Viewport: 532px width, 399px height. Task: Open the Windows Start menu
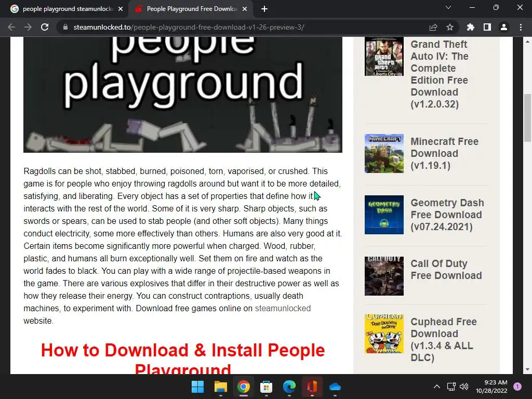(x=197, y=387)
